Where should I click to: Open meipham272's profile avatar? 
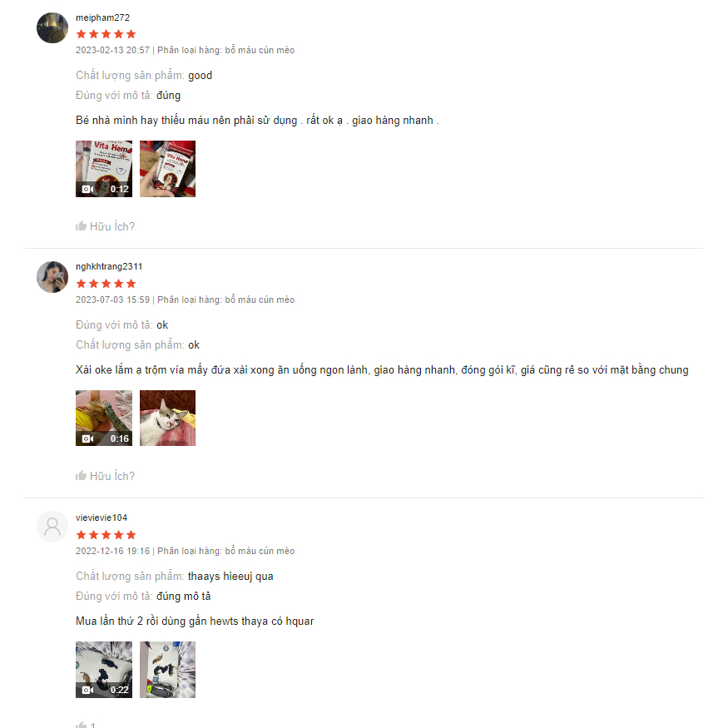[52, 27]
